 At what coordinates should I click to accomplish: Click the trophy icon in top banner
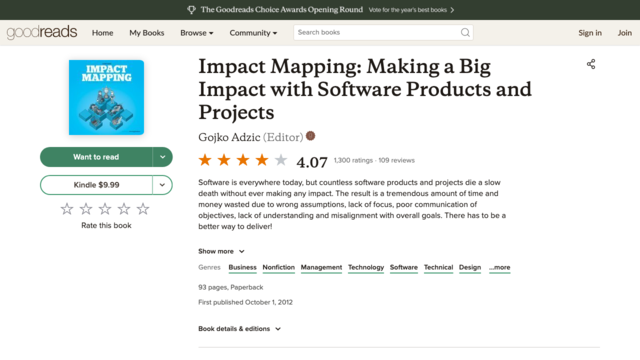[191, 10]
